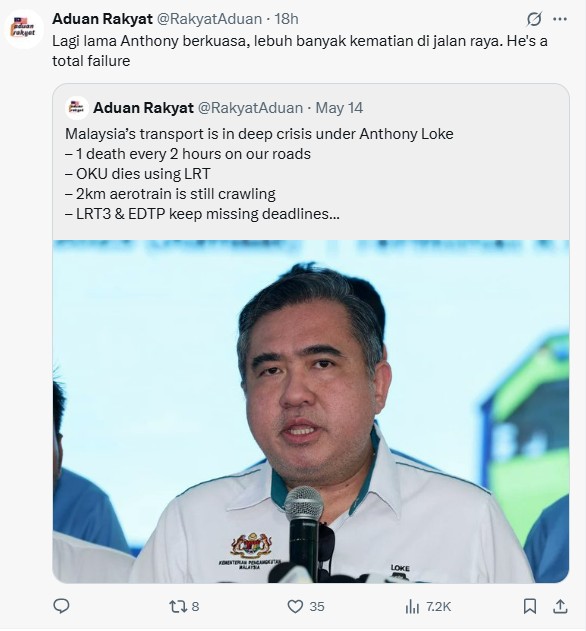Open the May 14 timestamp in quoted tweet

(x=339, y=108)
